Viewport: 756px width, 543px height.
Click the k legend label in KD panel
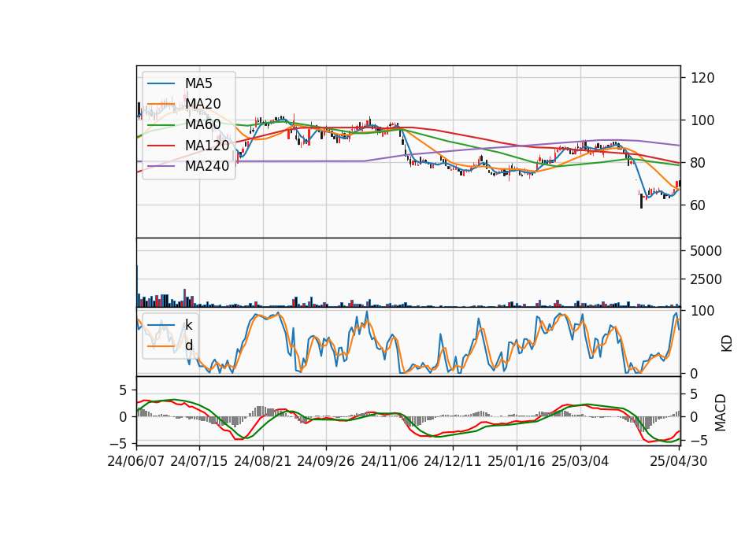pos(188,325)
